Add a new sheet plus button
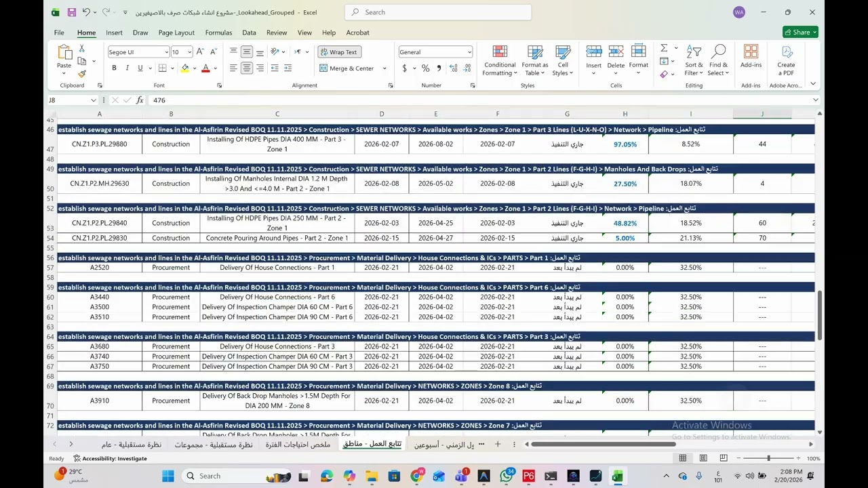This screenshot has width=868, height=488. [497, 444]
